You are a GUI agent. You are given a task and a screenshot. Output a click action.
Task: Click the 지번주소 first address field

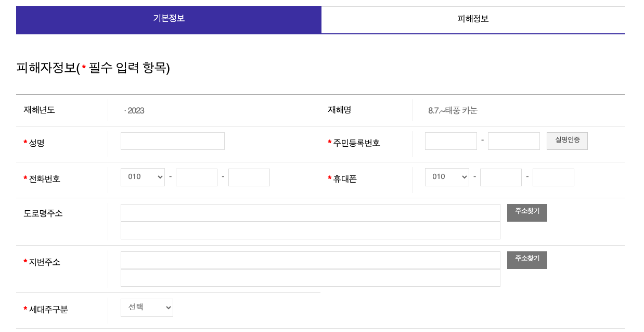[311, 260]
